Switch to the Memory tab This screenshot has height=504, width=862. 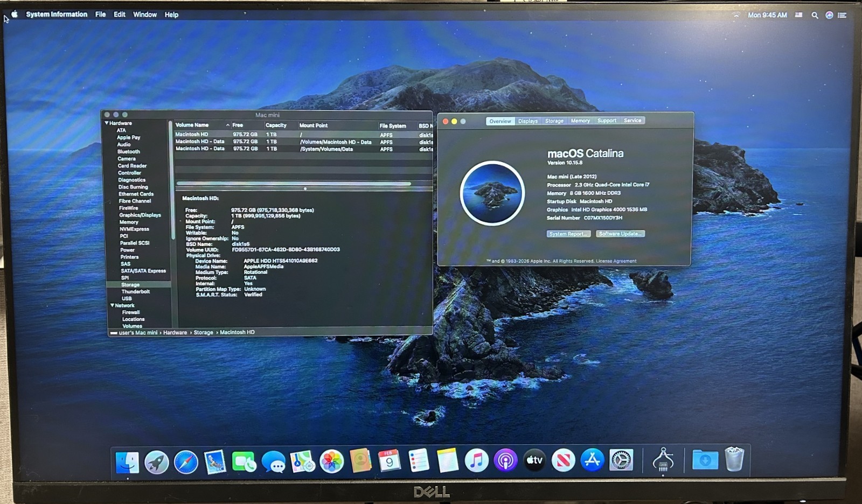(580, 121)
